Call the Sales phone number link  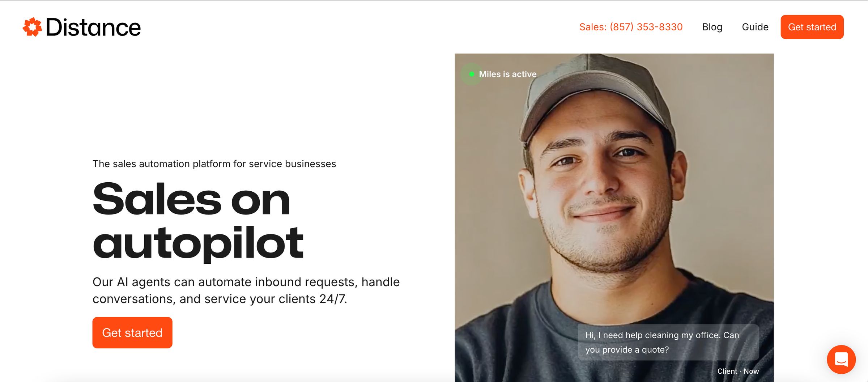pyautogui.click(x=631, y=27)
